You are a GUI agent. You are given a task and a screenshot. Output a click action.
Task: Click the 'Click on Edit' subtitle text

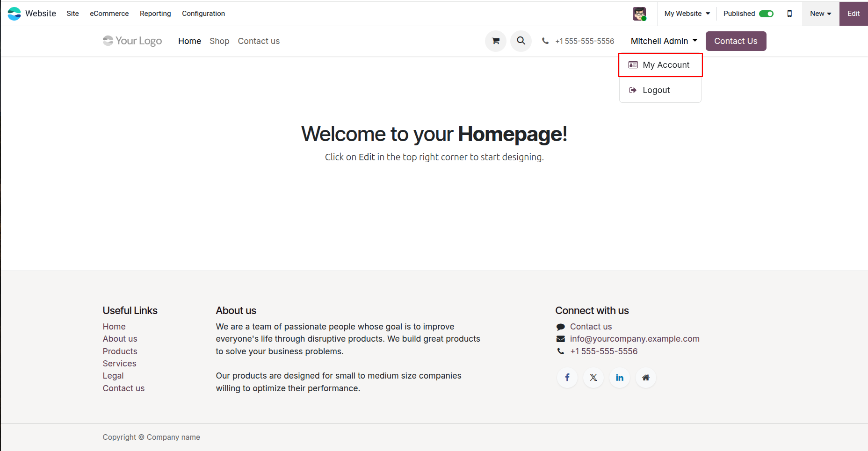tap(434, 157)
